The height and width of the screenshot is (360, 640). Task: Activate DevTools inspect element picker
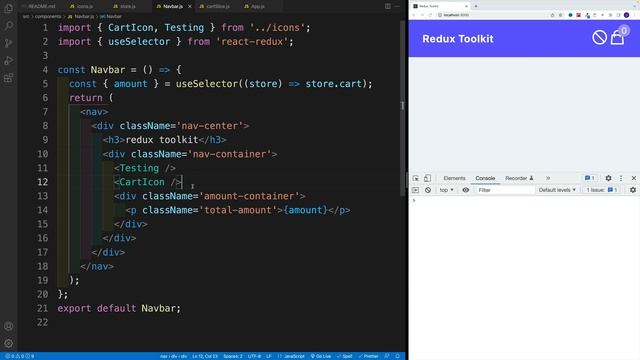click(416, 178)
